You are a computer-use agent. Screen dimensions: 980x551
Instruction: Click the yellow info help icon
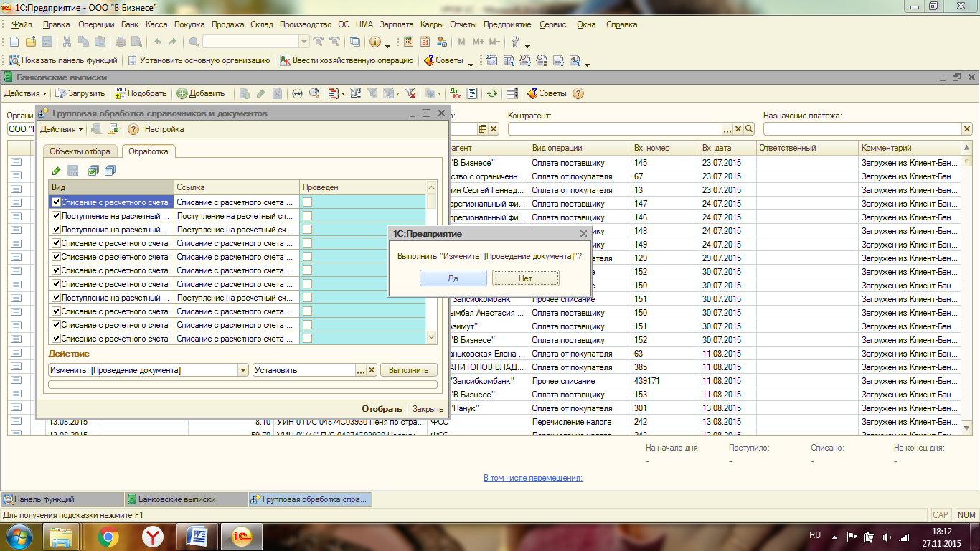pos(374,42)
